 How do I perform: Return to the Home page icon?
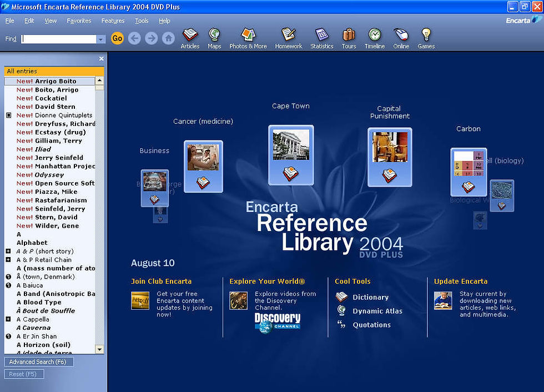168,38
